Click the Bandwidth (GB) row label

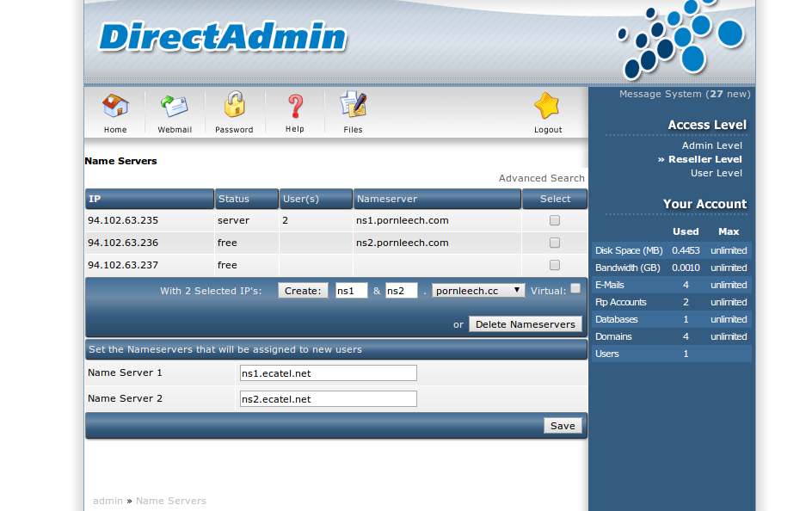pos(628,268)
